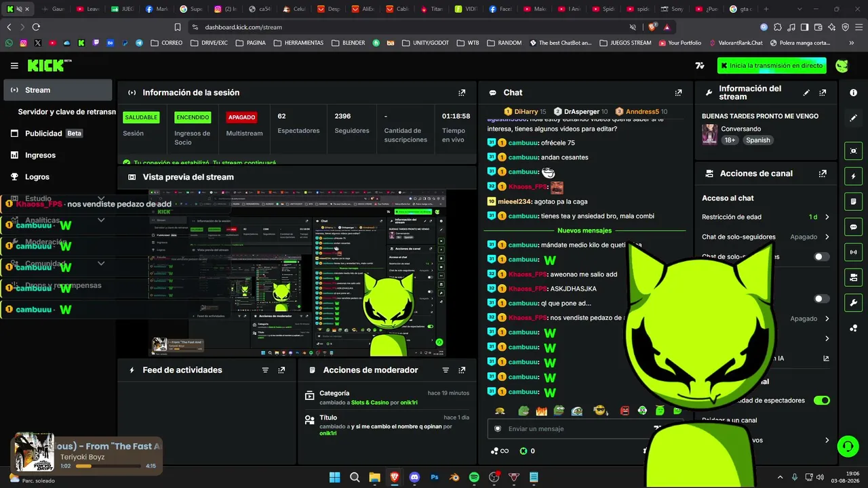The width and height of the screenshot is (868, 488).
Task: Click the stream preview thumbnail
Action: point(298,274)
